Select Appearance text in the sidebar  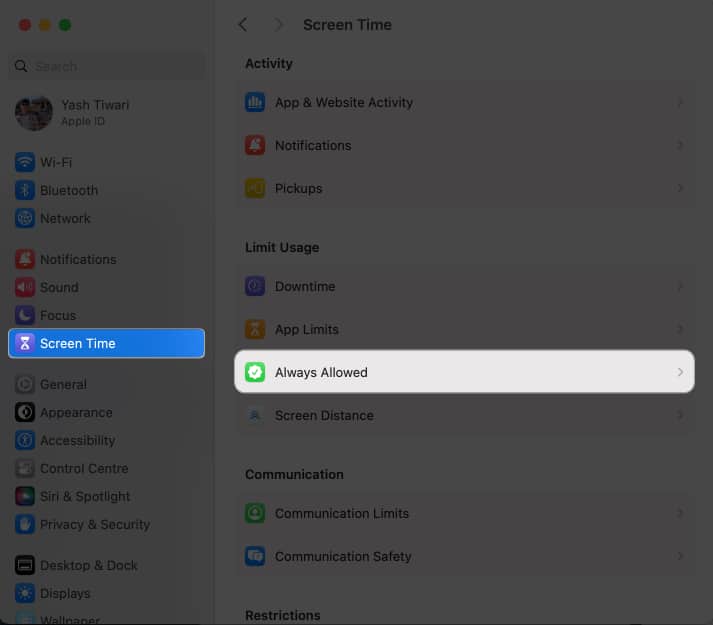[x=76, y=413]
